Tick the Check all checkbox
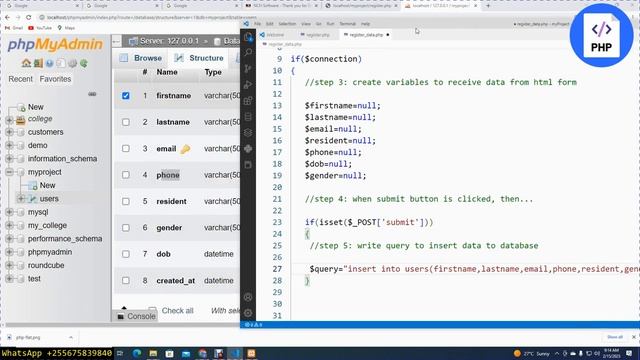This screenshot has height=360, width=640. [152, 310]
